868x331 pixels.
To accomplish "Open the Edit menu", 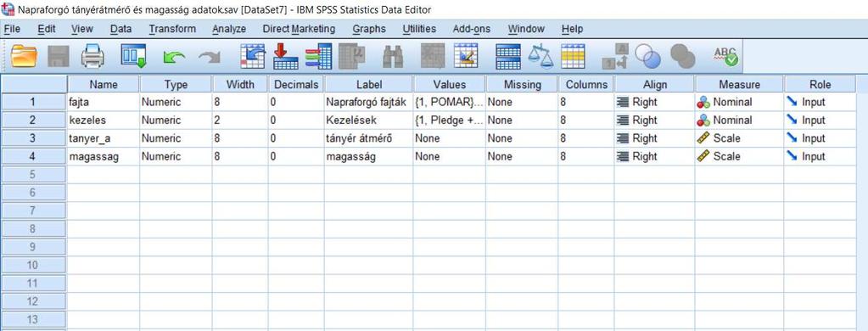I will coord(46,29).
